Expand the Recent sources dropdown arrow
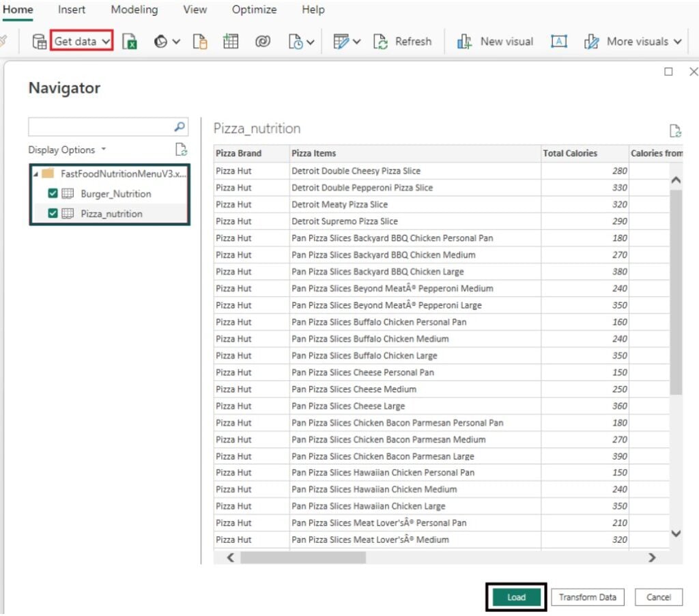Viewport: 699px width, 616px height. coord(311,42)
